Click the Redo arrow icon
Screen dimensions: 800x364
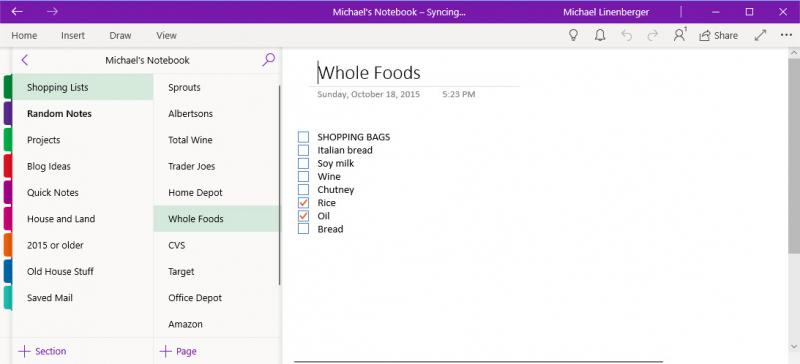(653, 35)
